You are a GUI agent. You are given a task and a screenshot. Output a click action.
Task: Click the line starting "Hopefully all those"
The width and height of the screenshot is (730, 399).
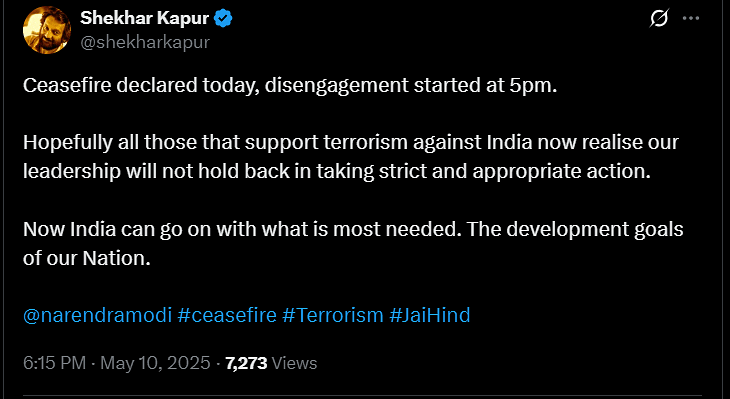351,143
